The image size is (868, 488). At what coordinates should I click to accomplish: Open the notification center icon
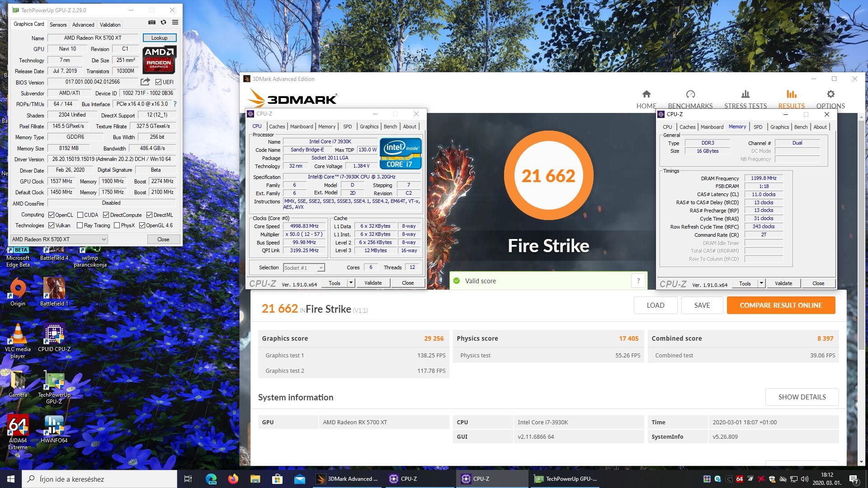[854, 479]
